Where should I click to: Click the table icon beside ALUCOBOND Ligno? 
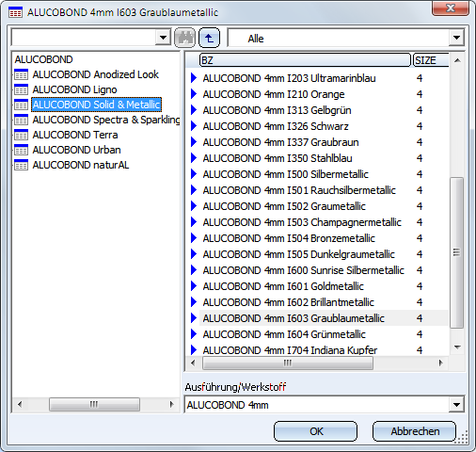tap(21, 89)
